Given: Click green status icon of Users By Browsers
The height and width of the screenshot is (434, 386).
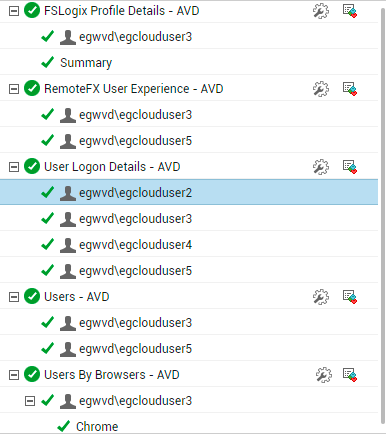Looking at the screenshot, I should (x=32, y=375).
